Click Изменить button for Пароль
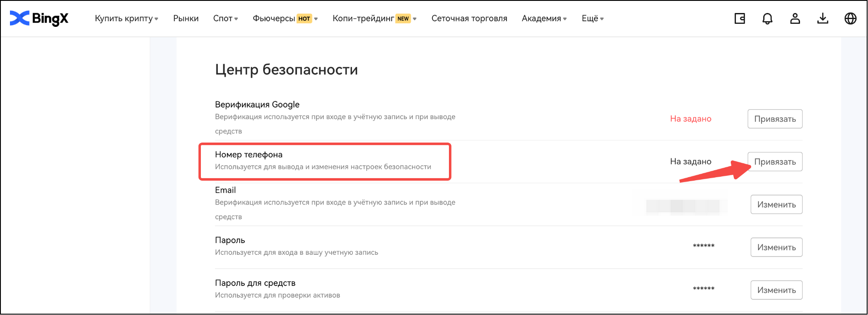868x315 pixels. (776, 247)
